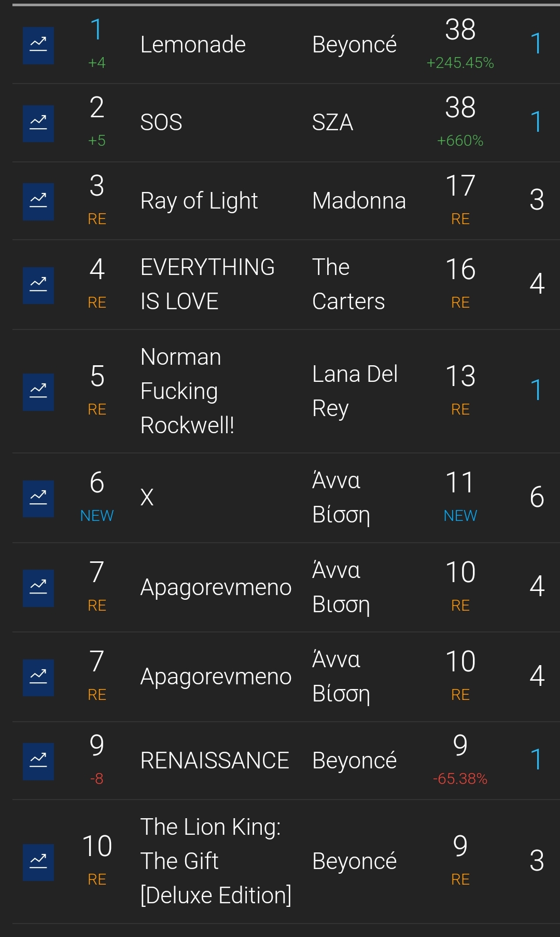Open the SZA artist name
Image resolution: width=560 pixels, height=937 pixels.
[x=332, y=123]
